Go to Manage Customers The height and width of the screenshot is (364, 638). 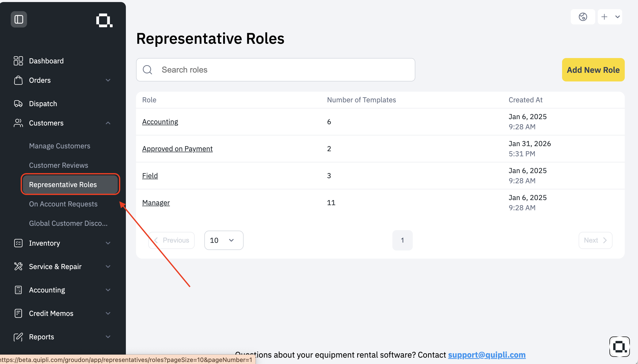pos(60,146)
